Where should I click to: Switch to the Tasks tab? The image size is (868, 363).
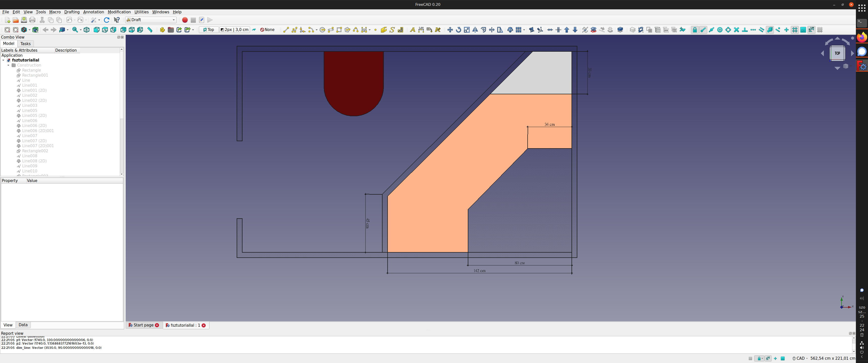25,44
